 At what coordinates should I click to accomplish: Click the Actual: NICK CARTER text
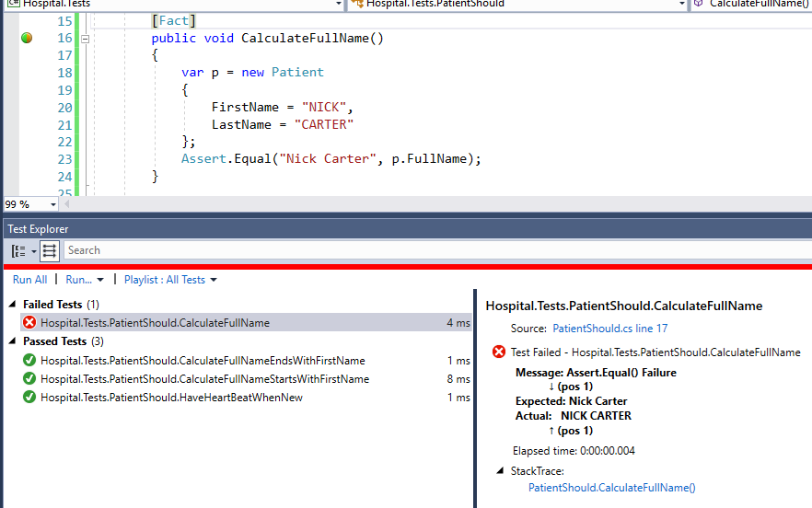tap(574, 416)
